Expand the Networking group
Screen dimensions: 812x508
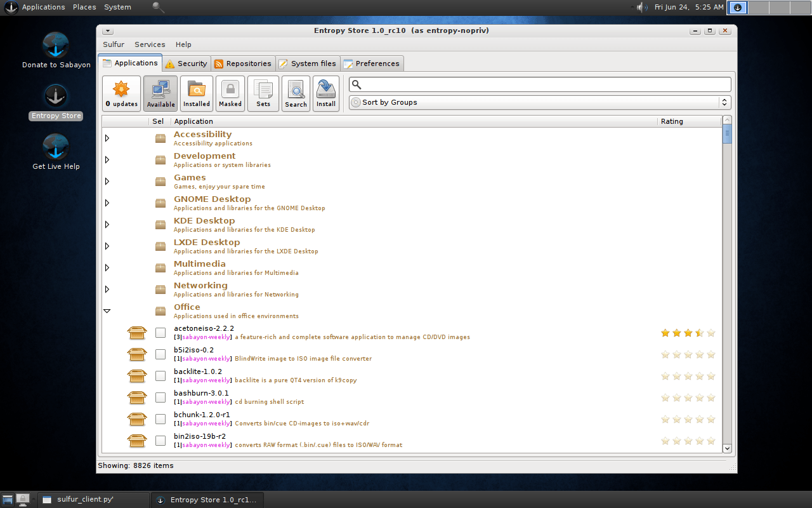coord(107,289)
